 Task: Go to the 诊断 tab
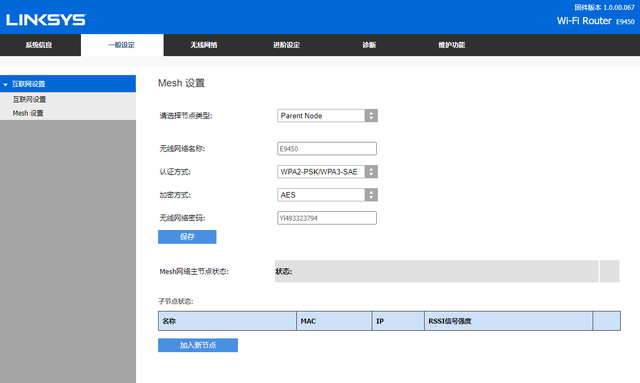click(369, 45)
